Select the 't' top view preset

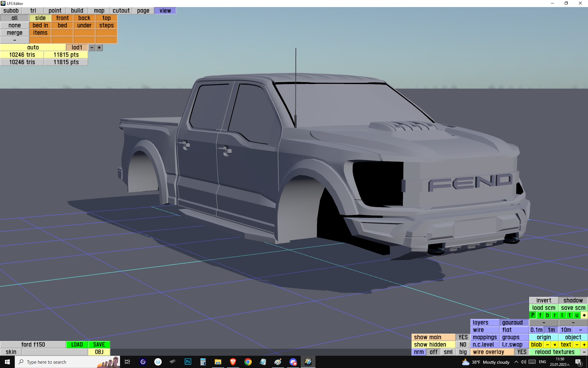tap(569, 315)
